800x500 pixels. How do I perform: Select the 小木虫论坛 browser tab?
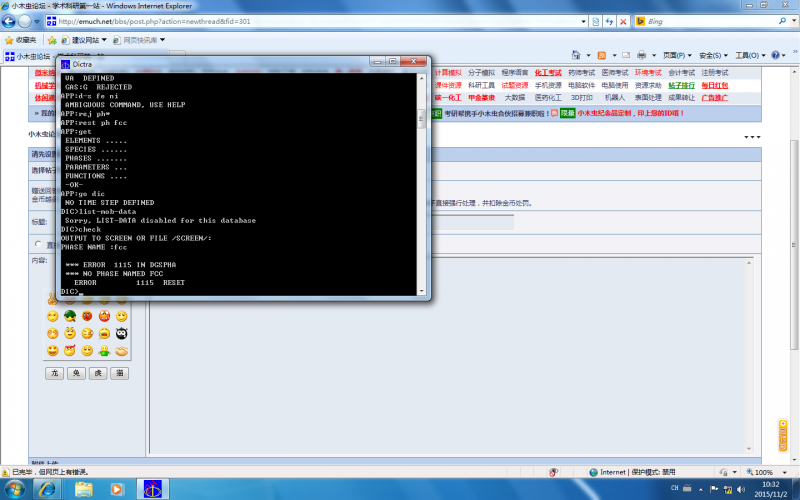[x=86, y=56]
